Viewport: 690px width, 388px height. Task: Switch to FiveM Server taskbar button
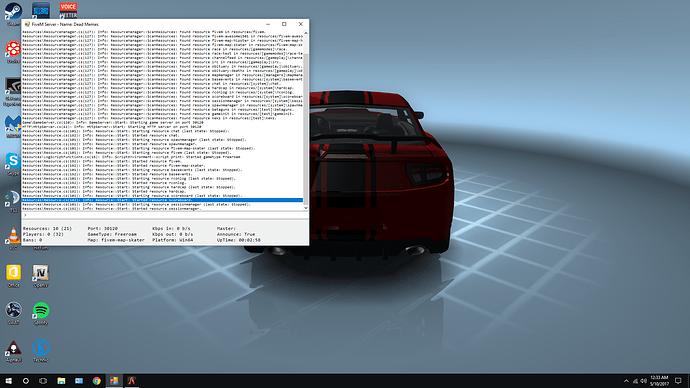114,381
